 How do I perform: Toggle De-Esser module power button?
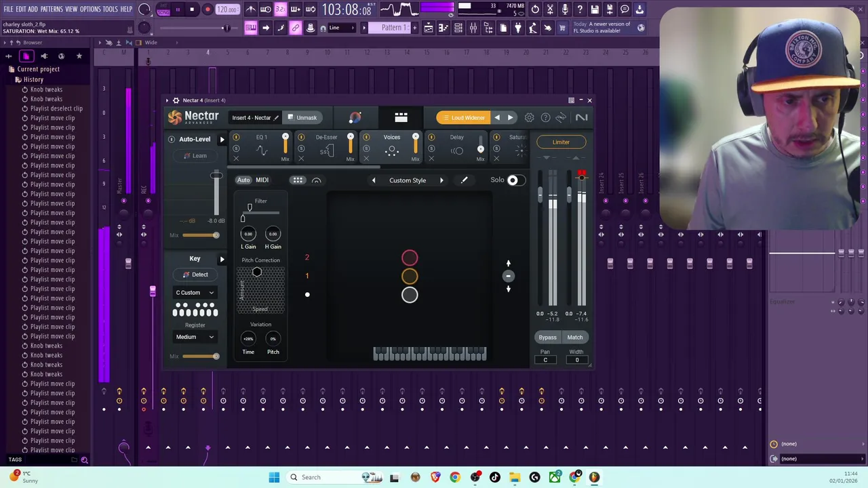[301, 138]
